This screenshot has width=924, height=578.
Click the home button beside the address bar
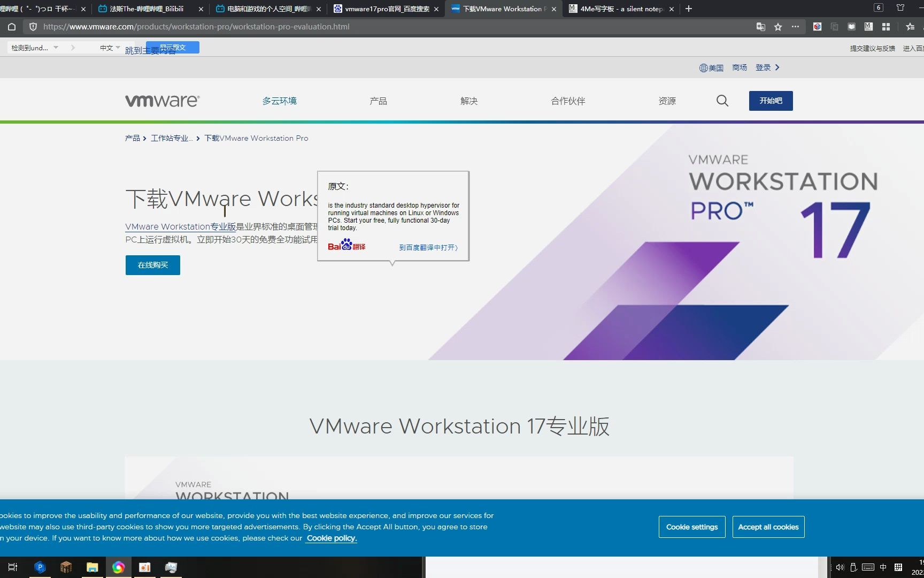[x=12, y=27]
